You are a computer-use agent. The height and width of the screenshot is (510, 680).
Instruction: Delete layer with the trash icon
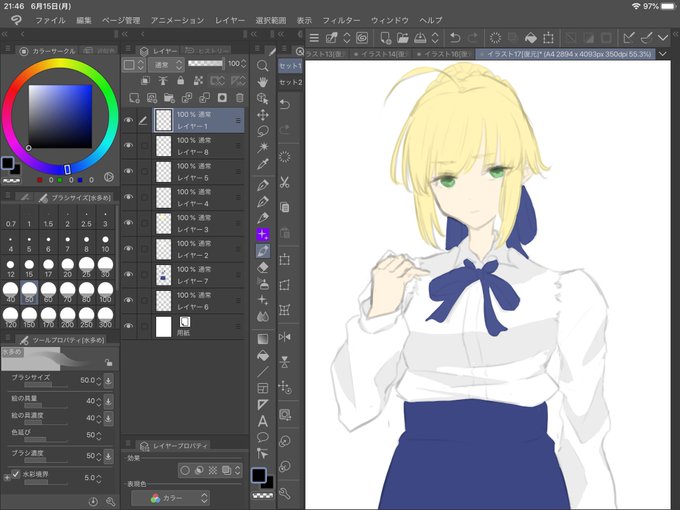point(239,98)
